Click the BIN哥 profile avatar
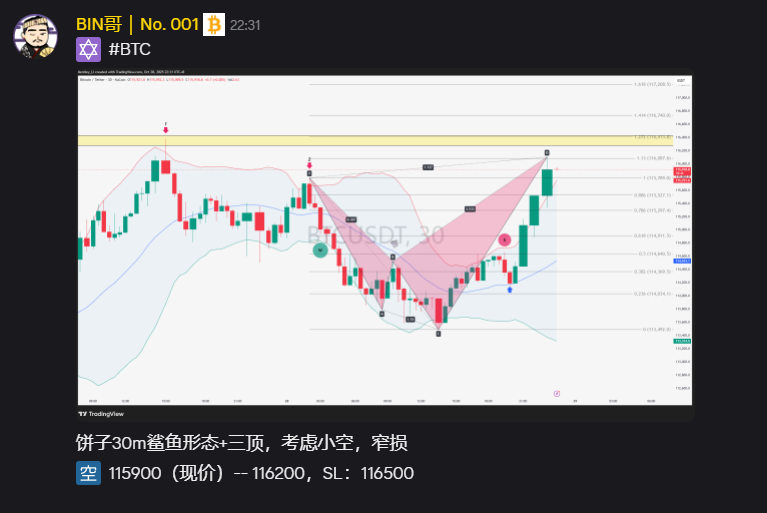 pos(35,36)
